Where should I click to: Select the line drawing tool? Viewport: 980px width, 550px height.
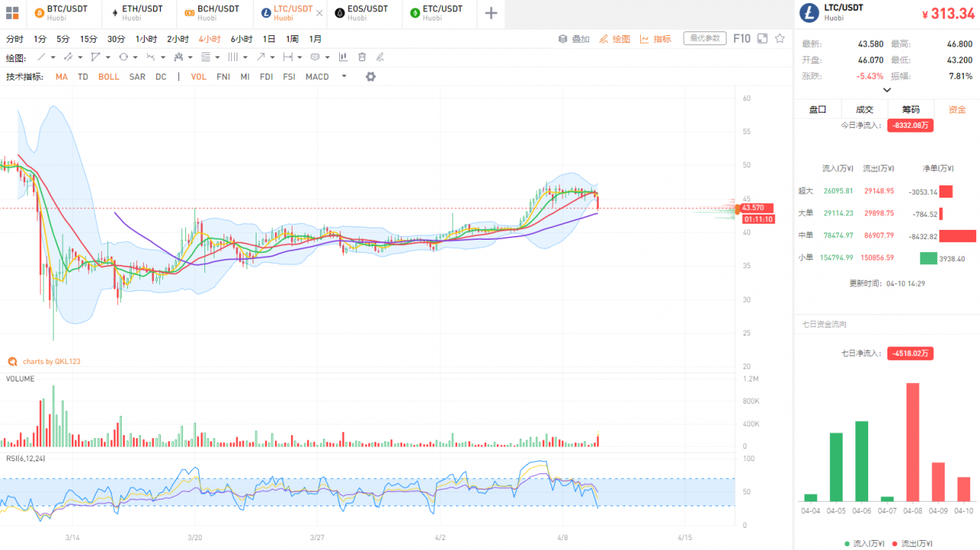click(41, 57)
